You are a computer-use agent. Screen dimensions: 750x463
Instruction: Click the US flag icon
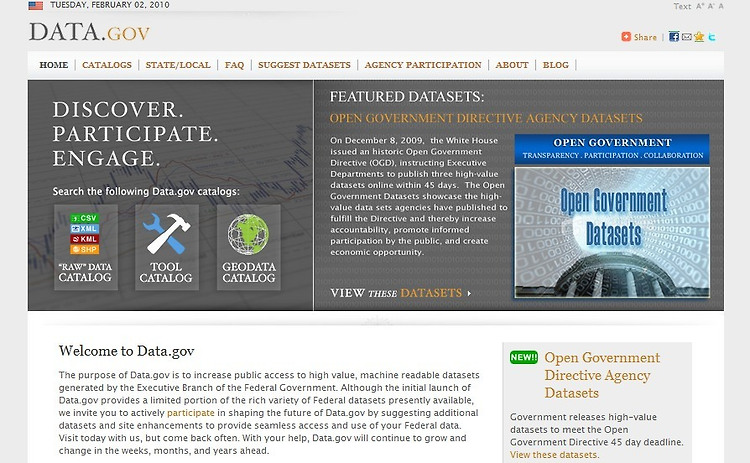pos(35,6)
